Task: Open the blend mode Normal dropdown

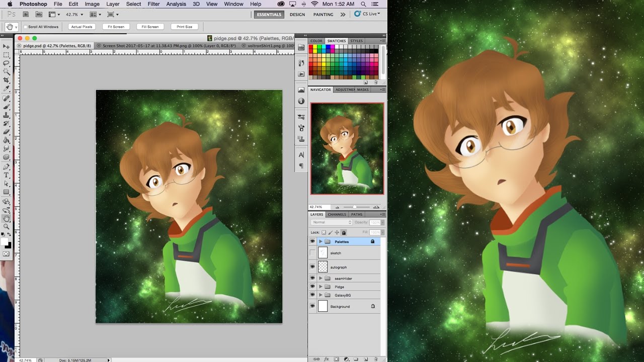Action: point(331,222)
